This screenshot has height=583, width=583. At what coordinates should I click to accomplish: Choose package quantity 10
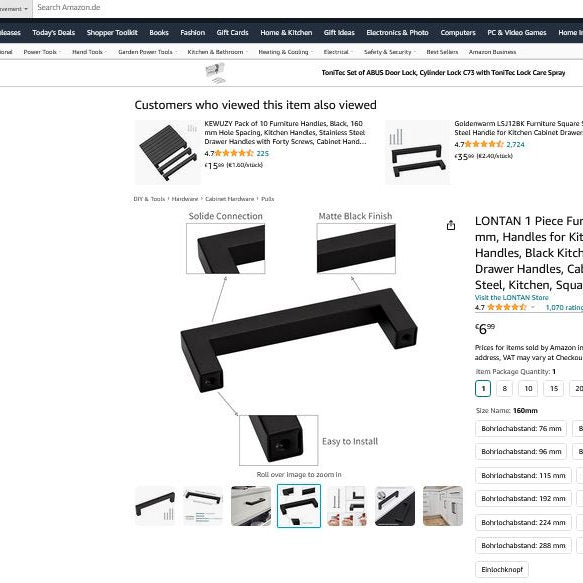click(528, 389)
